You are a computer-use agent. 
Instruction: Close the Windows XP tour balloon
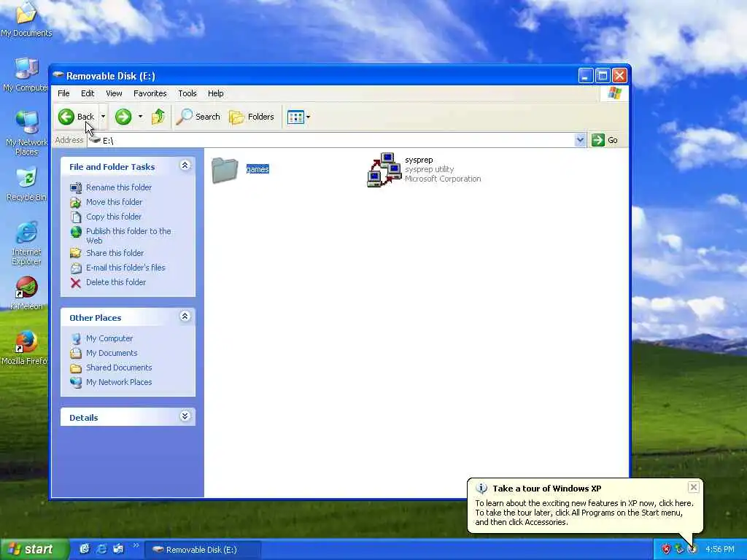[694, 486]
